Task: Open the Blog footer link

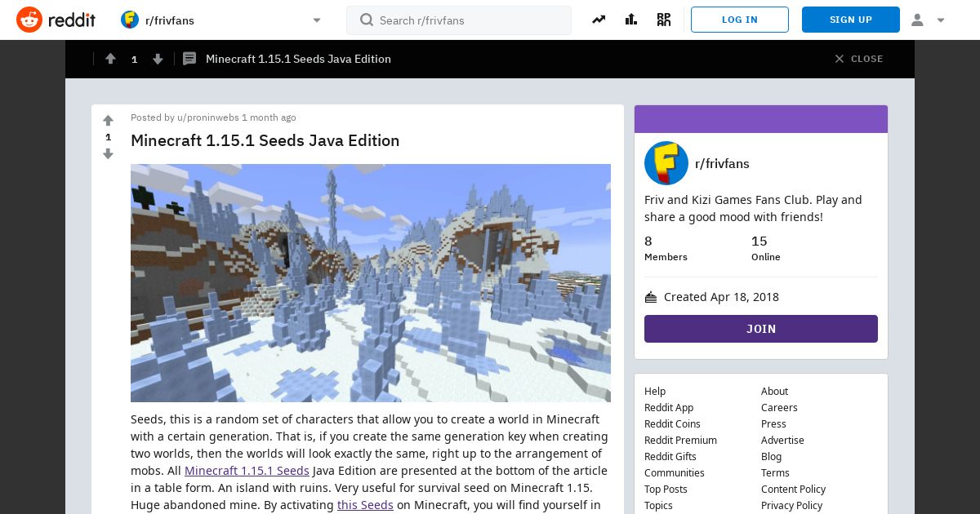Action: point(771,456)
